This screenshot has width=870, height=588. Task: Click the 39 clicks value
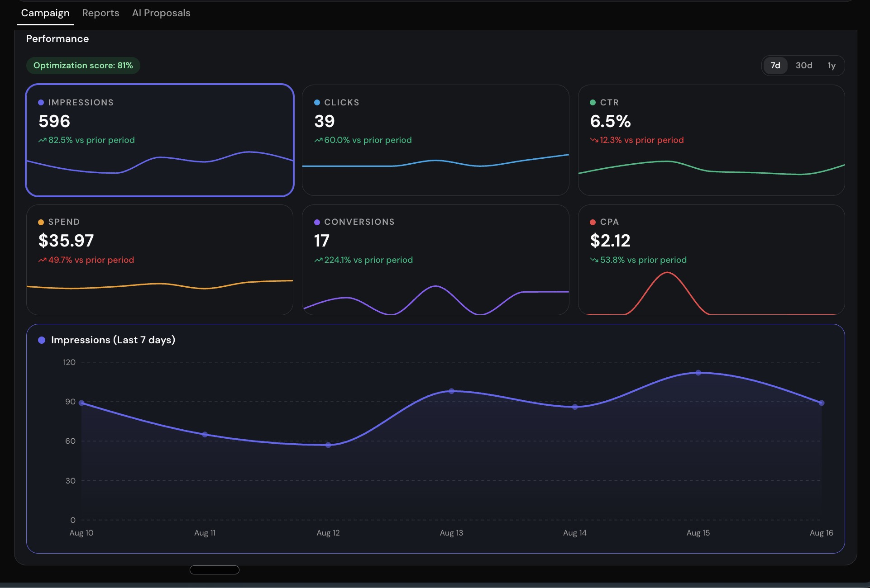point(325,121)
